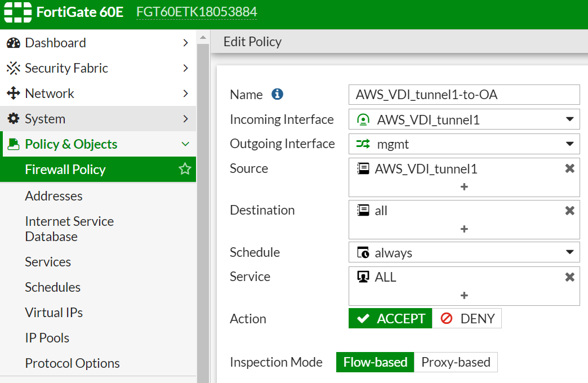The width and height of the screenshot is (588, 383).
Task: Click the info icon beside Name
Action: pos(277,95)
